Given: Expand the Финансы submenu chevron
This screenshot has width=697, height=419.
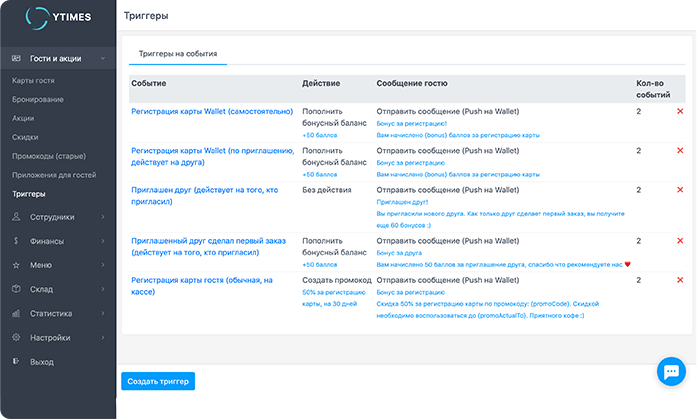Looking at the screenshot, I should pyautogui.click(x=104, y=241).
